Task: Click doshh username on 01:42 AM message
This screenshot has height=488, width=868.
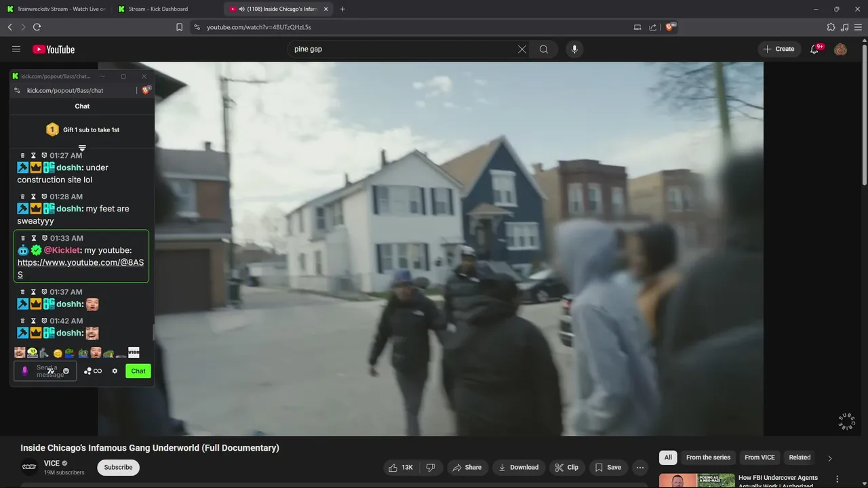Action: click(69, 333)
